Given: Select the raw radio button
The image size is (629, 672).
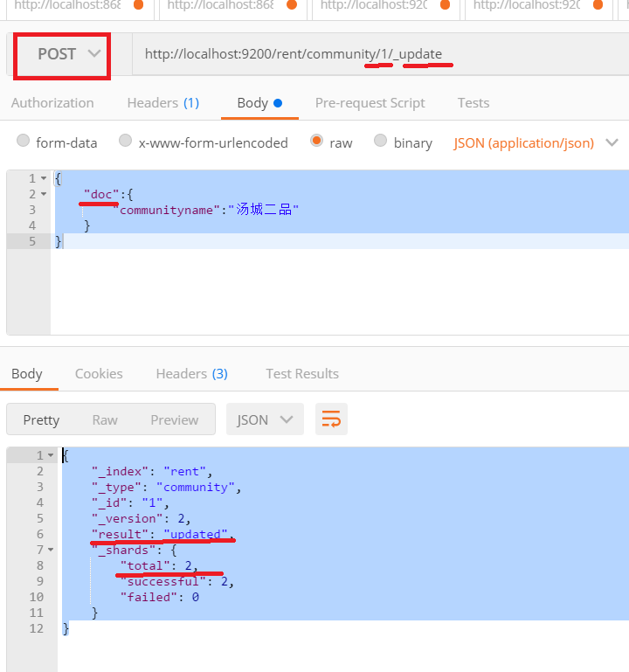Looking at the screenshot, I should point(316,141).
